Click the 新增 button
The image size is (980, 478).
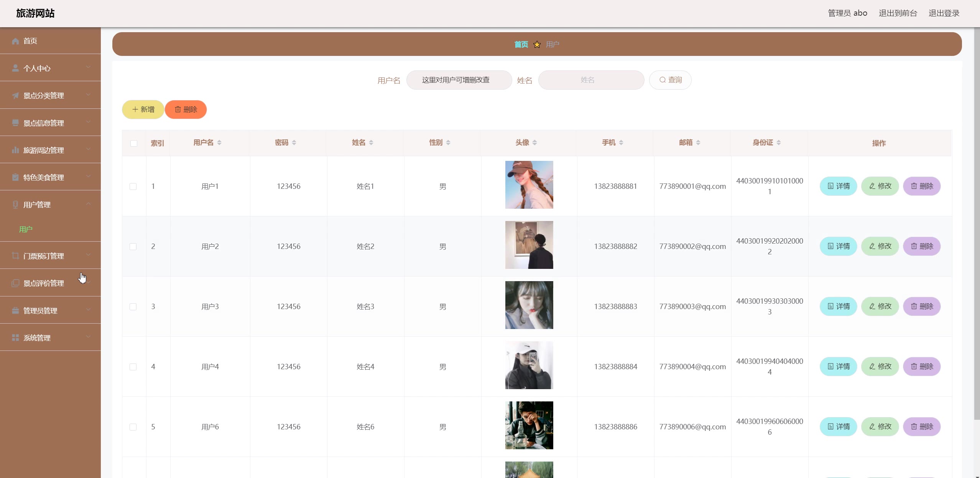(x=143, y=110)
